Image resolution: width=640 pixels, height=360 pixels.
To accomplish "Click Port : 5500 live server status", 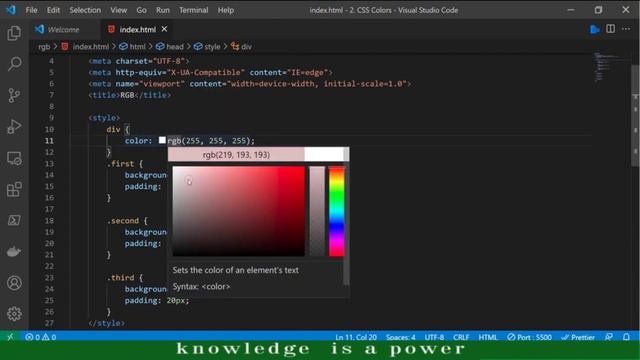I will point(529,337).
